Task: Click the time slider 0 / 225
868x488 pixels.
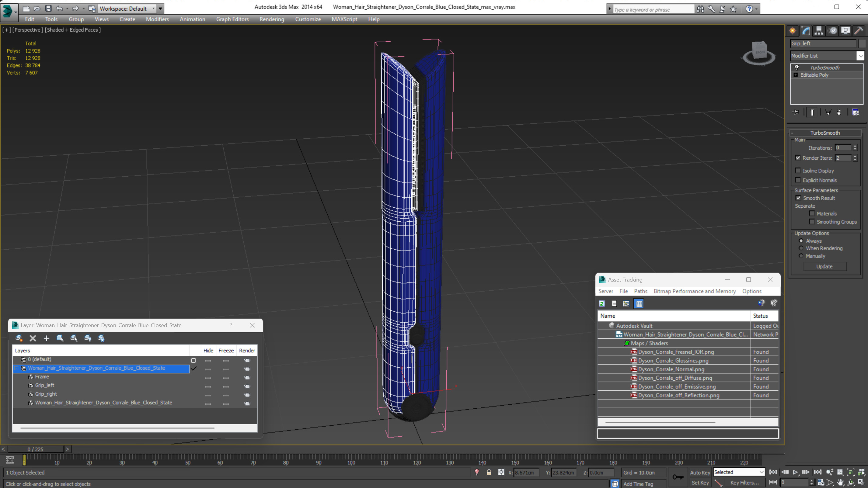Action: click(35, 449)
